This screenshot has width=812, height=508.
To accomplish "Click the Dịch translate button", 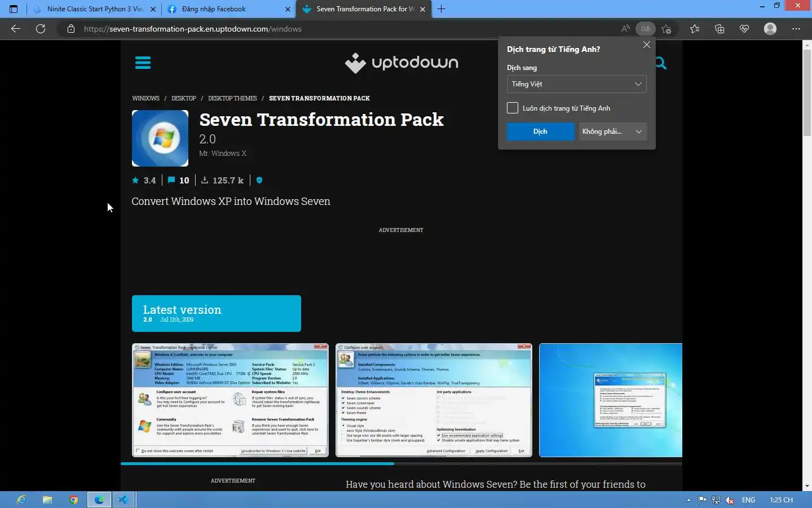I will coord(540,132).
